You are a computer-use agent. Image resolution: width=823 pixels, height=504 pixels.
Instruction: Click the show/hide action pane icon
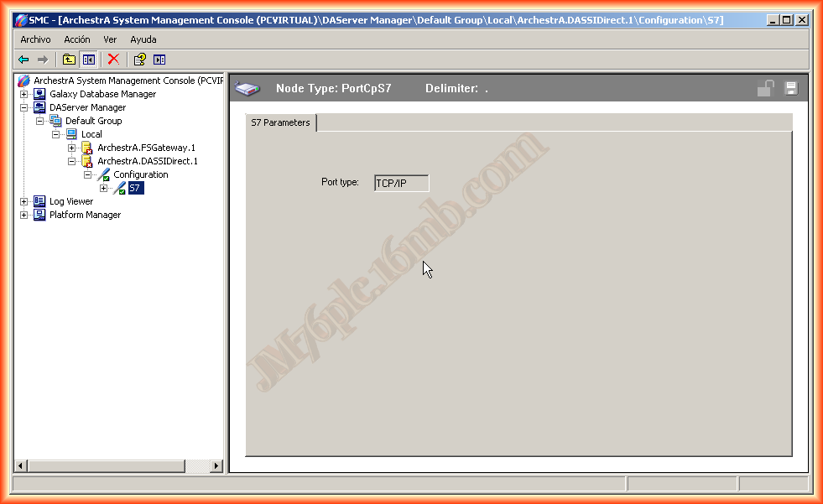(x=159, y=60)
